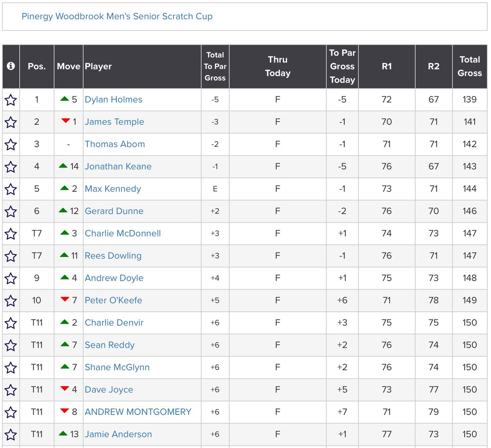Sort by Player column header
This screenshot has height=448, width=491.
tap(142, 66)
